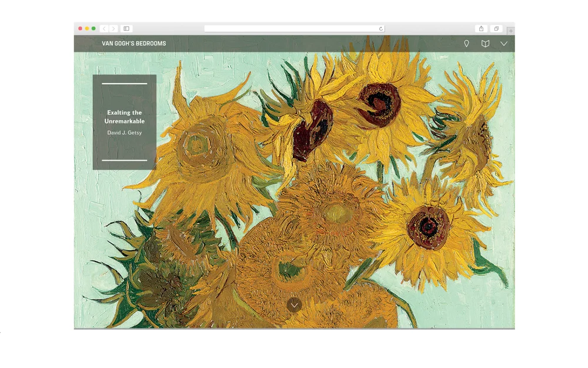Close the window with the red button
This screenshot has height=368, width=588.
80,28
